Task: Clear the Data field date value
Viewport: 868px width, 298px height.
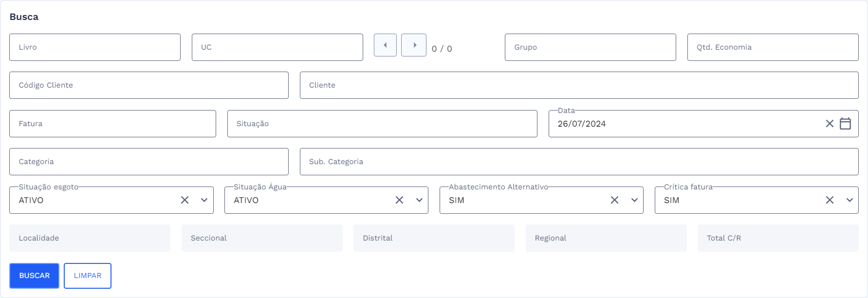Action: point(829,124)
